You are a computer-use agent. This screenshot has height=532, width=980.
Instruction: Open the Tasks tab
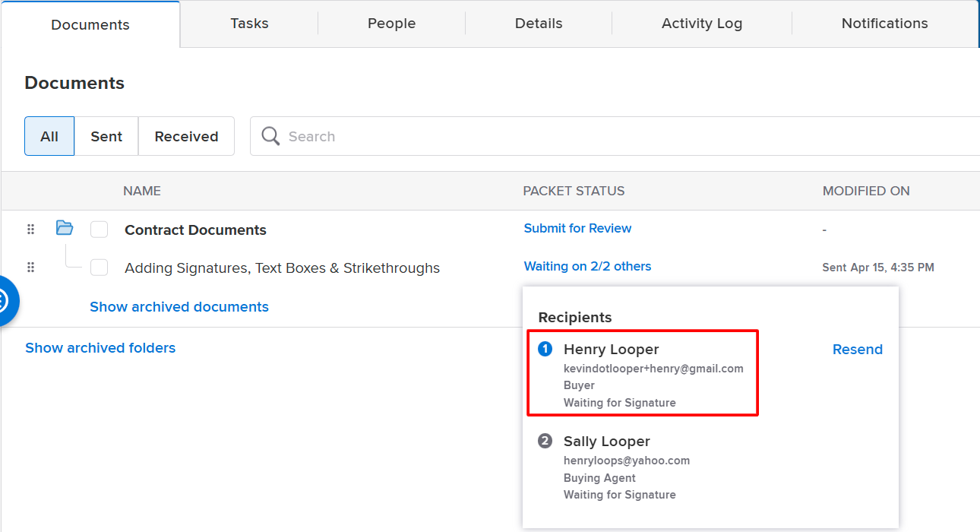coord(249,24)
